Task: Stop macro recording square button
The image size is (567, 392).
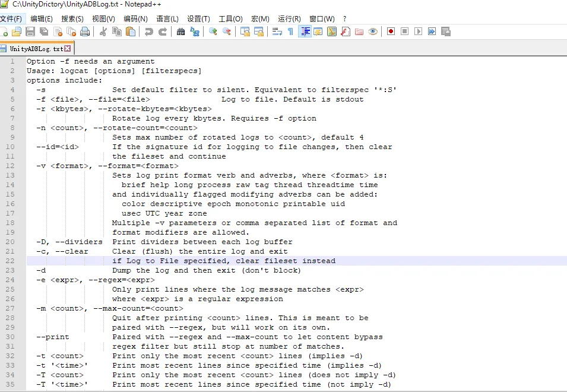Action: [x=405, y=31]
